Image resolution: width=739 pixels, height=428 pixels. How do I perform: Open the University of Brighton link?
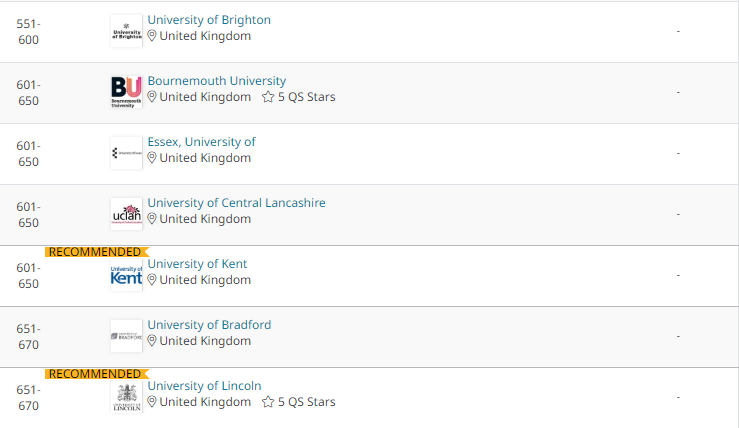coord(209,20)
